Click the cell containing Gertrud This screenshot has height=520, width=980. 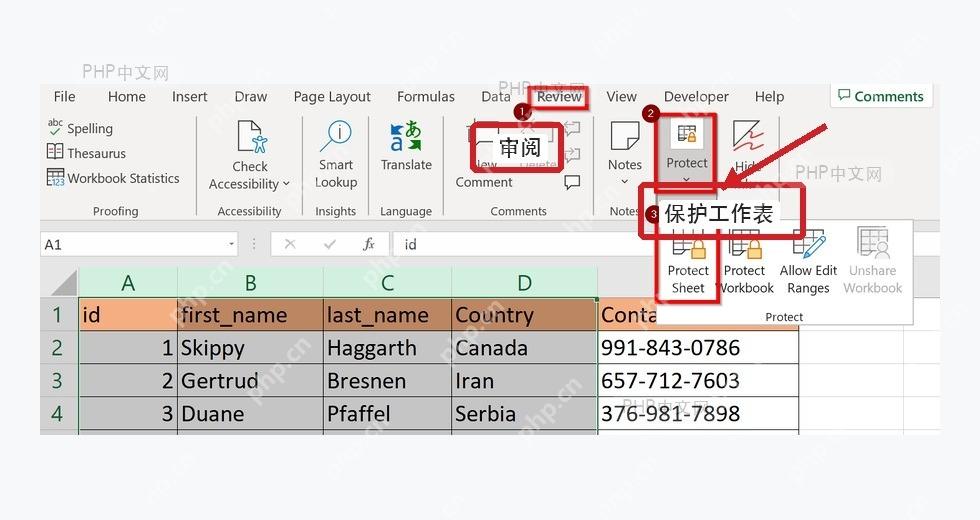tap(251, 381)
